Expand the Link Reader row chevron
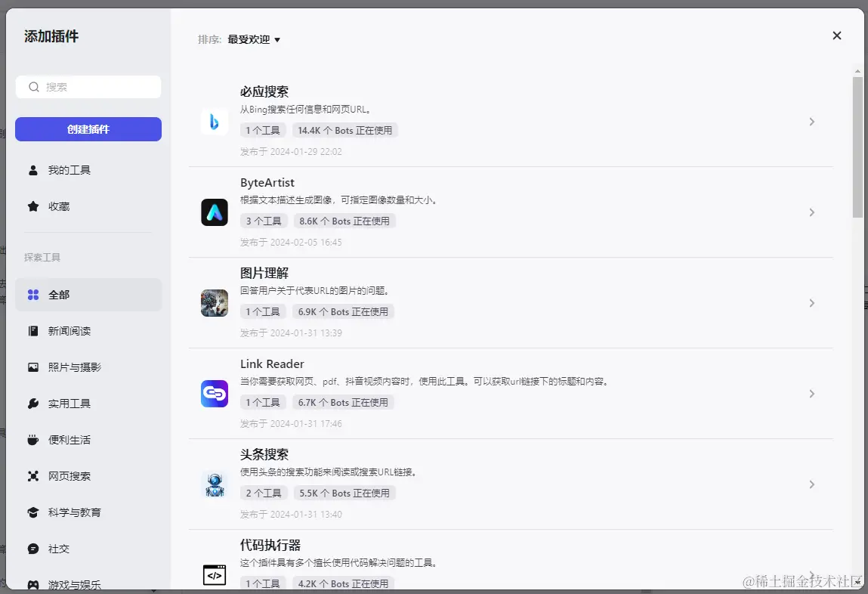The height and width of the screenshot is (594, 868). (x=811, y=394)
